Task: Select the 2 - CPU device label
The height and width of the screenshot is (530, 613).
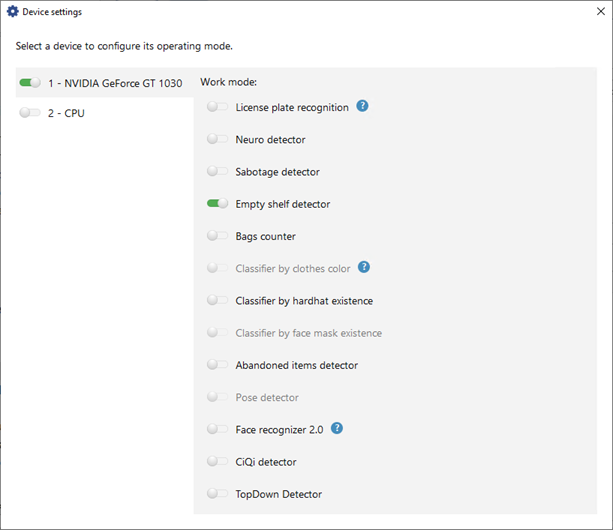Action: pyautogui.click(x=66, y=113)
